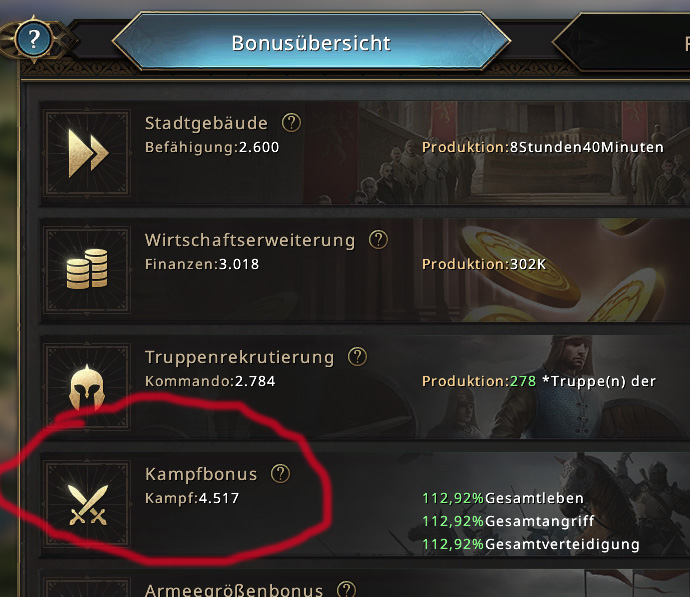Click the Armeegrößenbonus heading
690x597 pixels.
click(234, 590)
